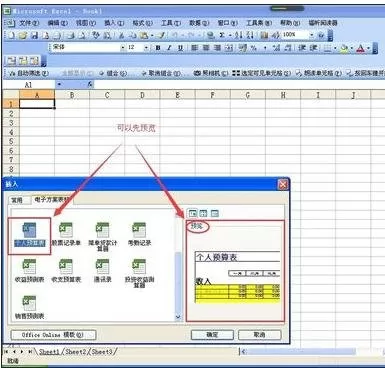Click the Percent Style icon
The width and height of the screenshot is (385, 368).
(253, 48)
